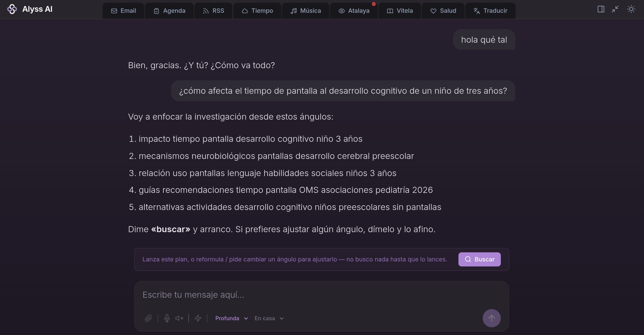Click the 'hola qué tal' message bubble

(484, 40)
